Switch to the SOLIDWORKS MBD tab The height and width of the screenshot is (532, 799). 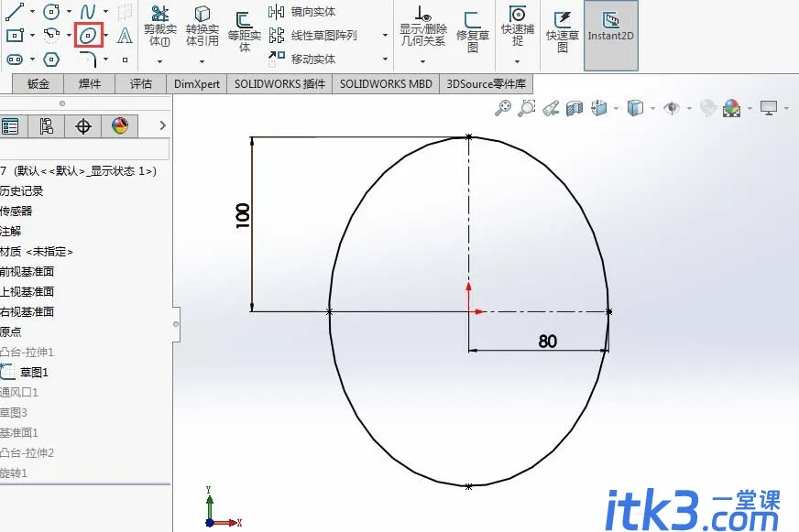[x=386, y=84]
